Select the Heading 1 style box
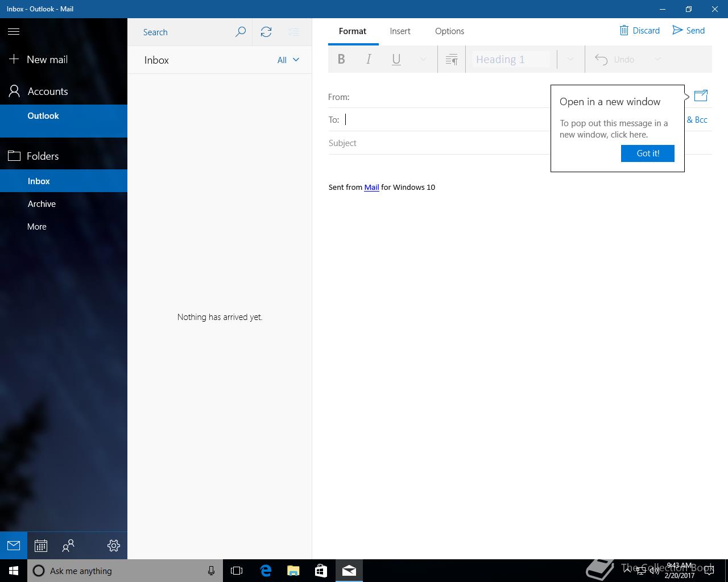The width and height of the screenshot is (728, 582). tap(511, 59)
